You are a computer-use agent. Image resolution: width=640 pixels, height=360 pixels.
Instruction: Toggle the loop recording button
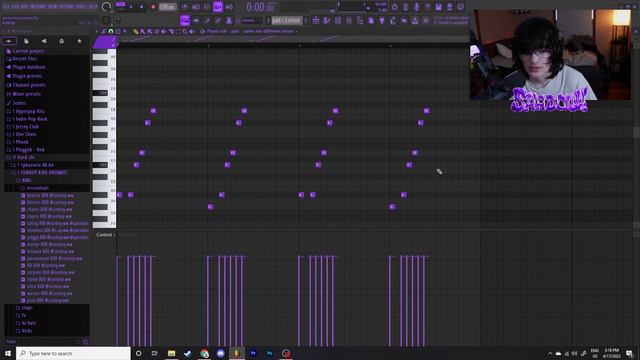pos(229,7)
